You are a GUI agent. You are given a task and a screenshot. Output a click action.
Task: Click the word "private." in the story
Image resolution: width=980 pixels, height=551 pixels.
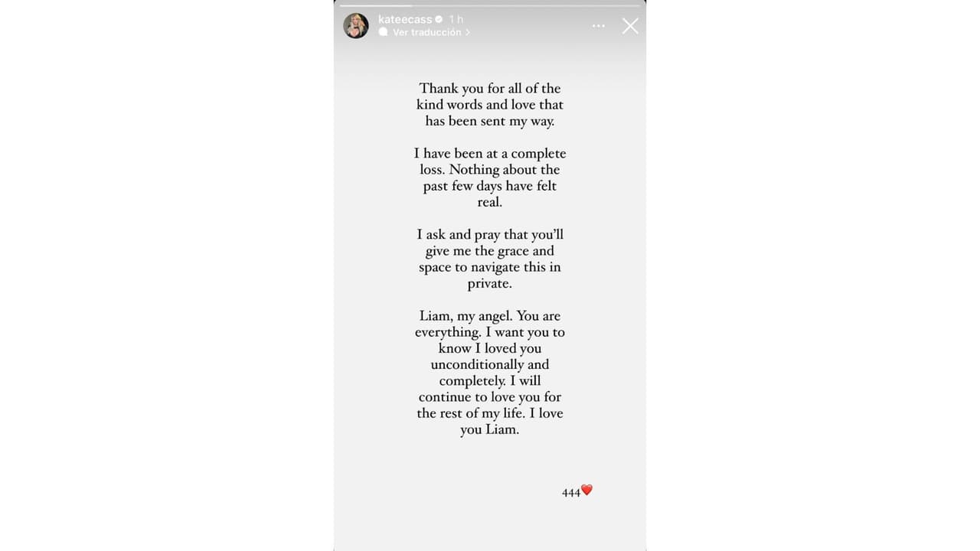pyautogui.click(x=490, y=284)
